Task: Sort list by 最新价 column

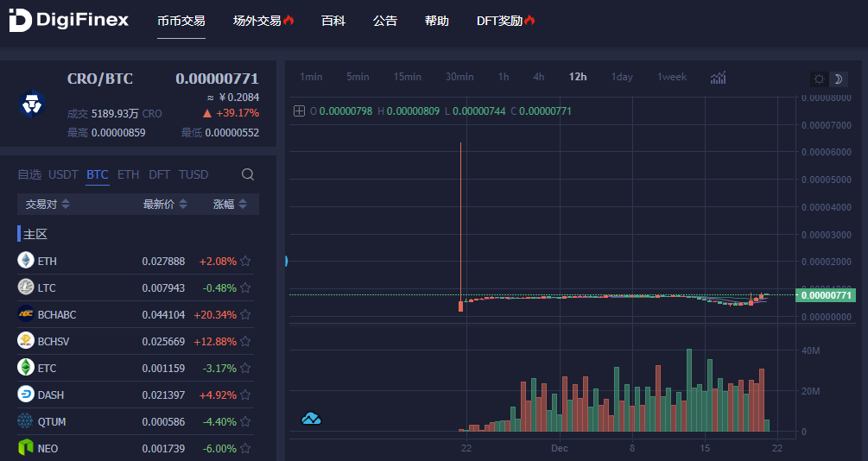Action: pyautogui.click(x=164, y=205)
